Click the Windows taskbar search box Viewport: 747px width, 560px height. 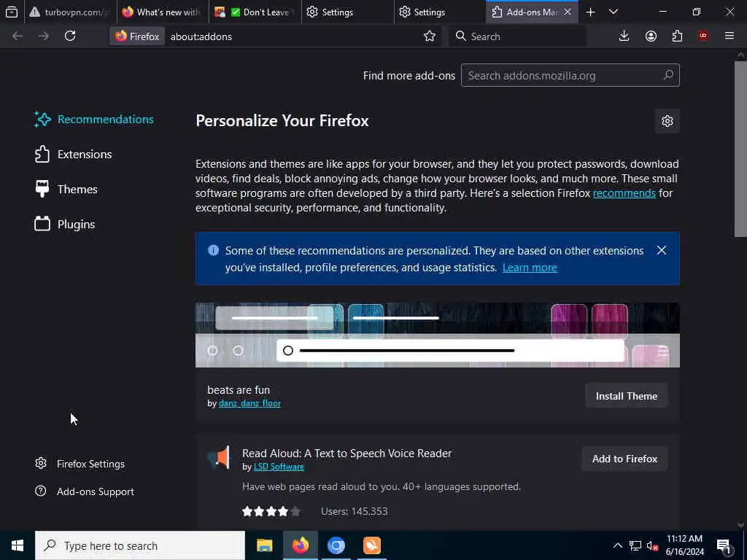tap(139, 545)
